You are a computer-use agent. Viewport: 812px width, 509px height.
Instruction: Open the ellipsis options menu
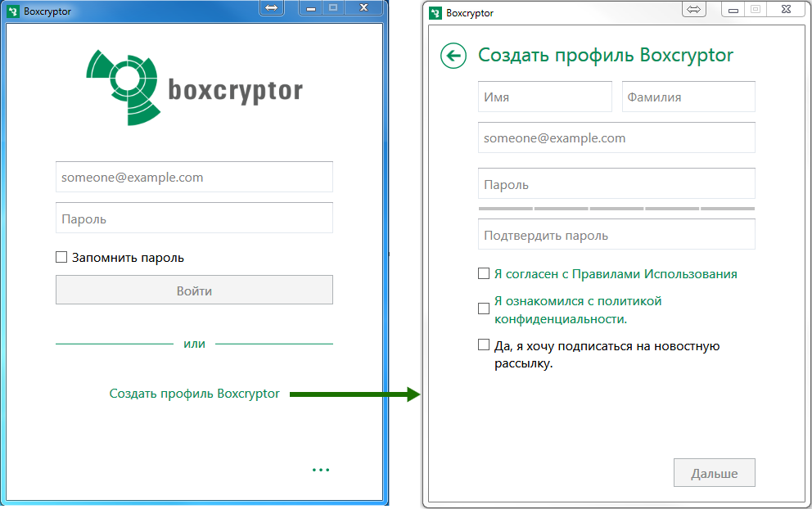(x=321, y=469)
